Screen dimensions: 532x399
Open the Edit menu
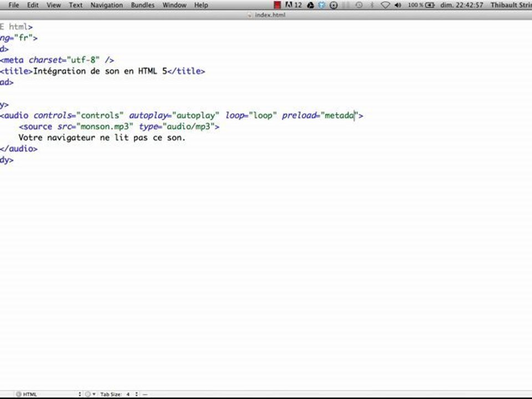(x=33, y=5)
